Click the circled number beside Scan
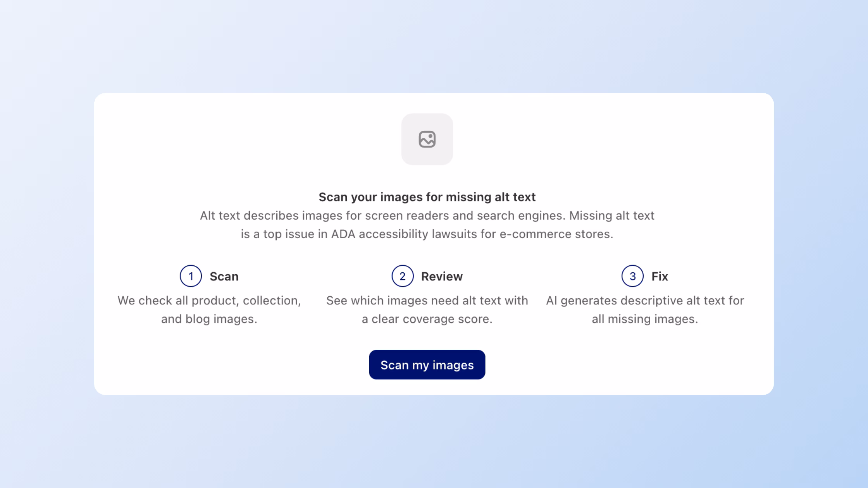The width and height of the screenshot is (868, 488). pyautogui.click(x=190, y=276)
